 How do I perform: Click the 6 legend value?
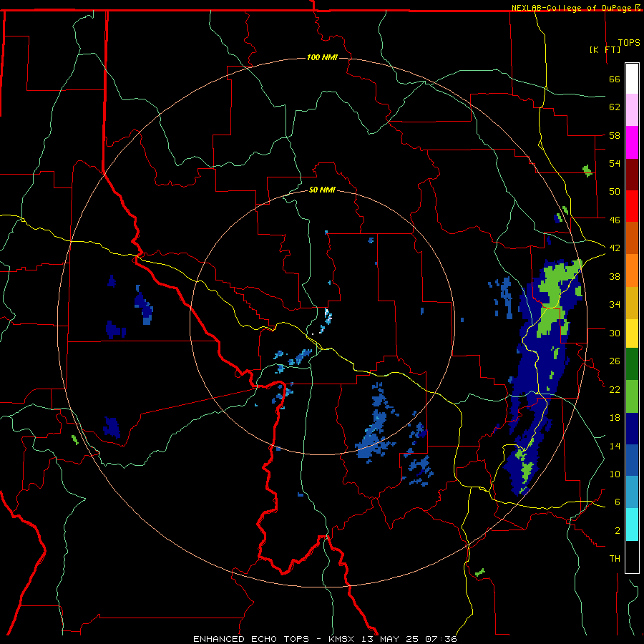[x=618, y=502]
